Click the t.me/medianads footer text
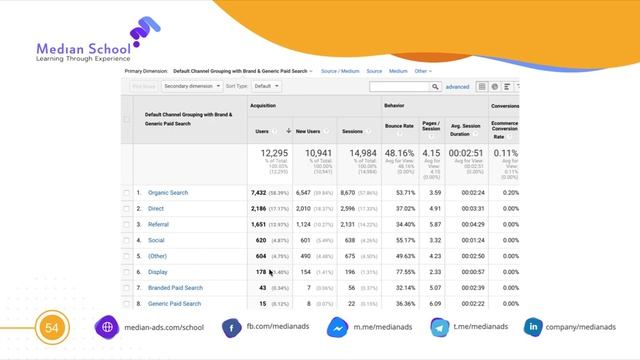640x360 pixels. pos(480,327)
